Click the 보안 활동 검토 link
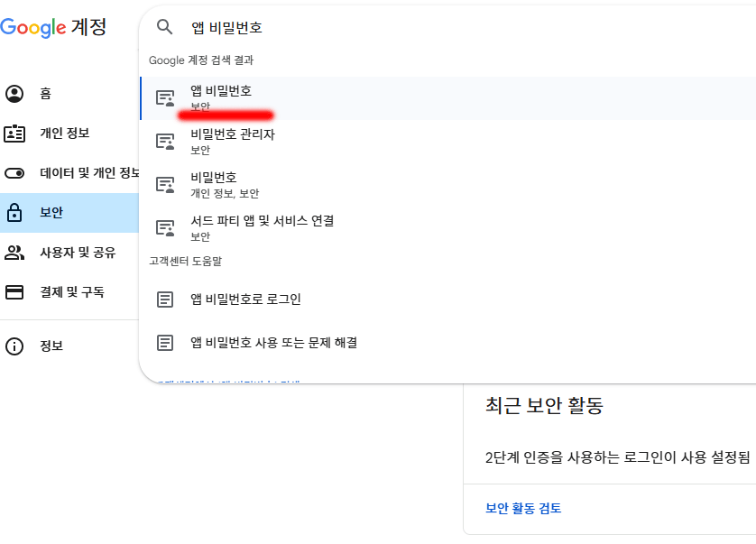This screenshot has height=544, width=756. (523, 508)
